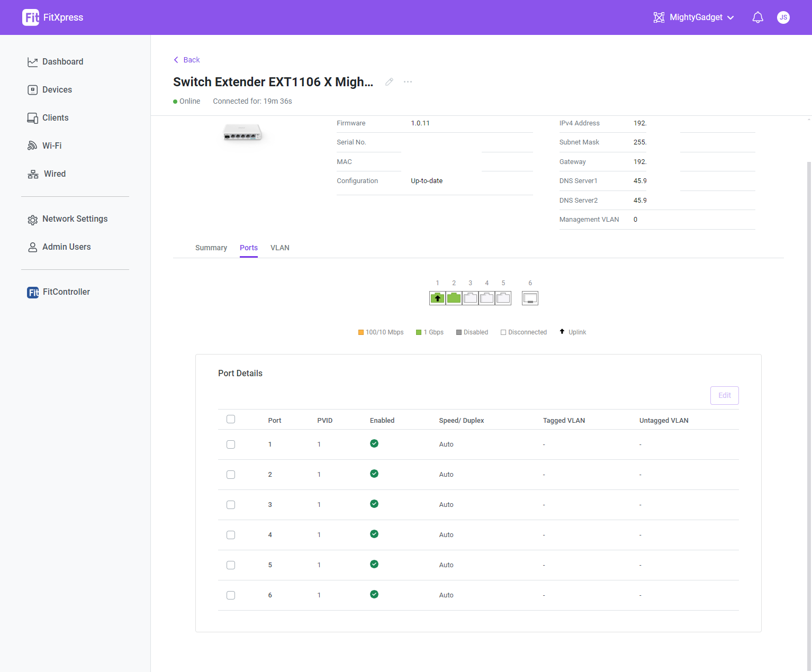Click the Back link
The height and width of the screenshot is (672, 812).
pos(187,60)
